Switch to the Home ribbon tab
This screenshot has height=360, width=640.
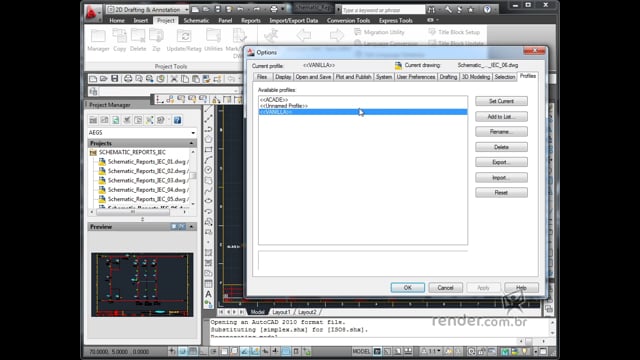pyautogui.click(x=117, y=20)
